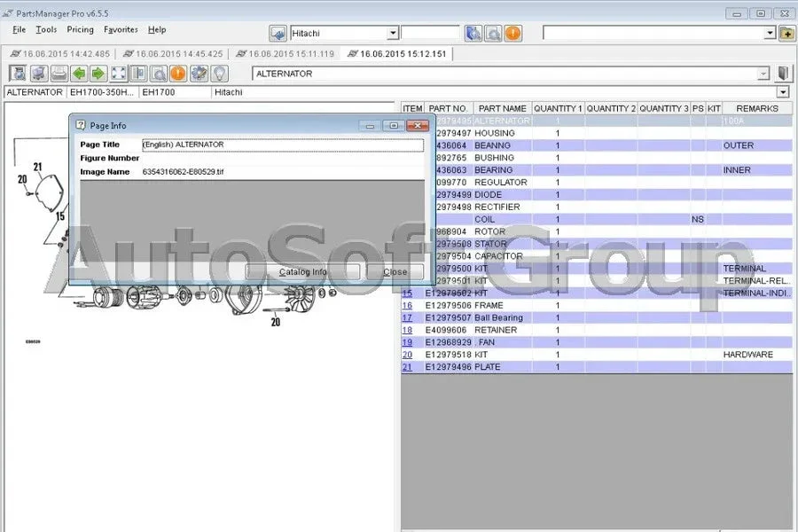Viewport: 798px width, 532px height.
Task: Toggle the split panel layout icon
Action: [x=138, y=74]
